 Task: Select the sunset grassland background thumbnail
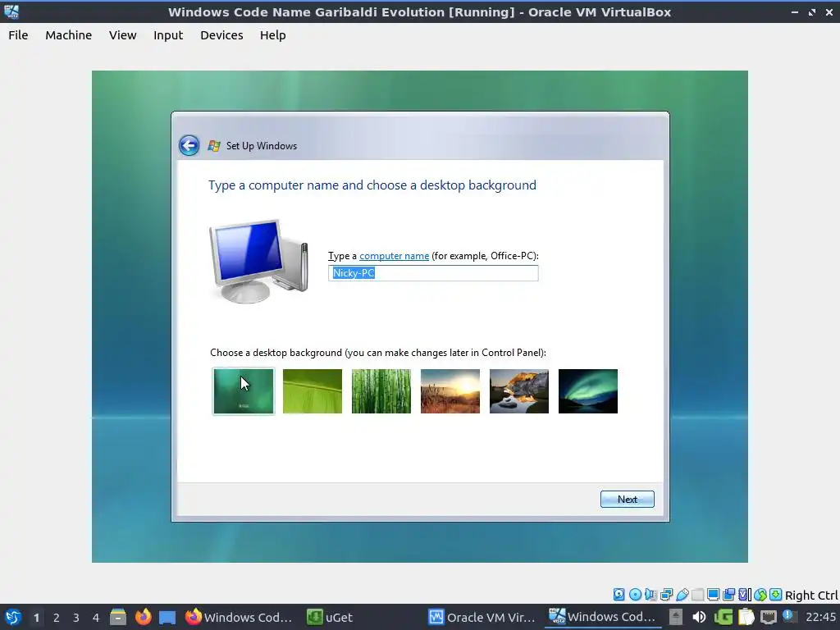pos(450,391)
